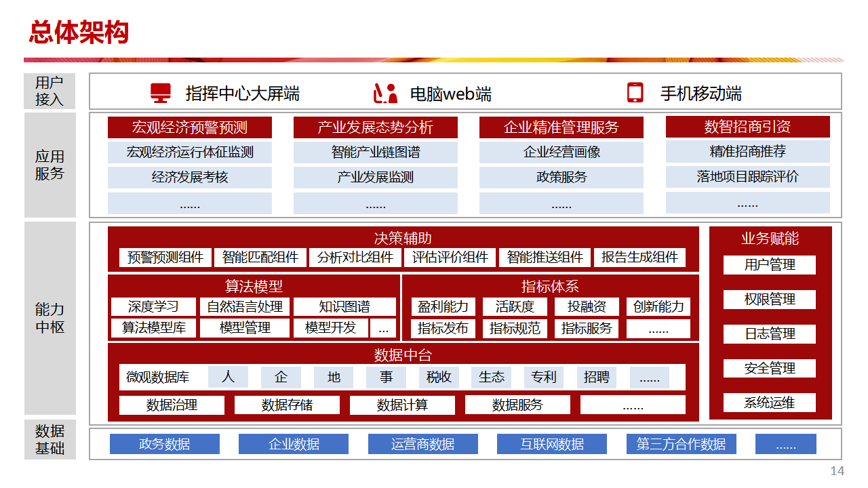Select the 投融资 box
The image size is (868, 488).
tap(587, 307)
